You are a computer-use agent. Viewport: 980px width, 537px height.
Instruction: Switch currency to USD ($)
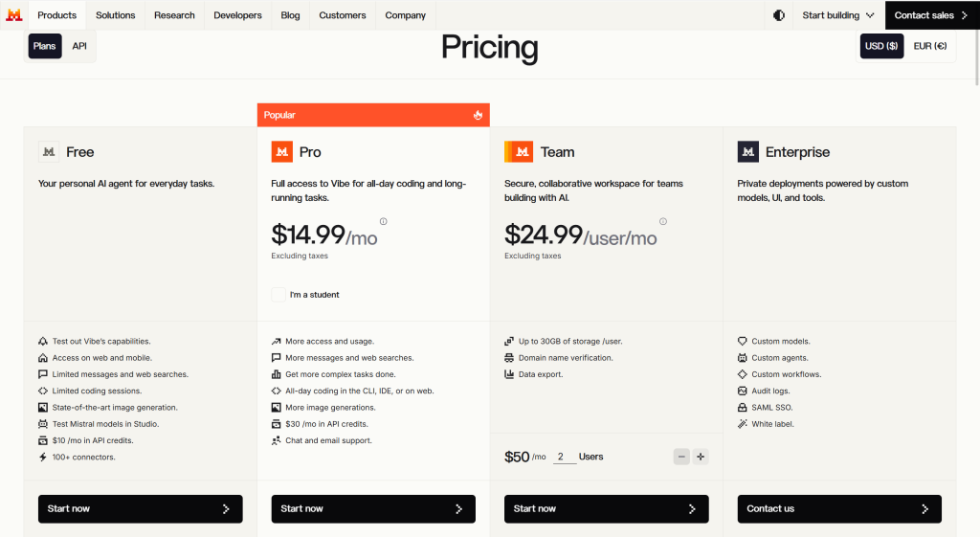click(x=881, y=46)
